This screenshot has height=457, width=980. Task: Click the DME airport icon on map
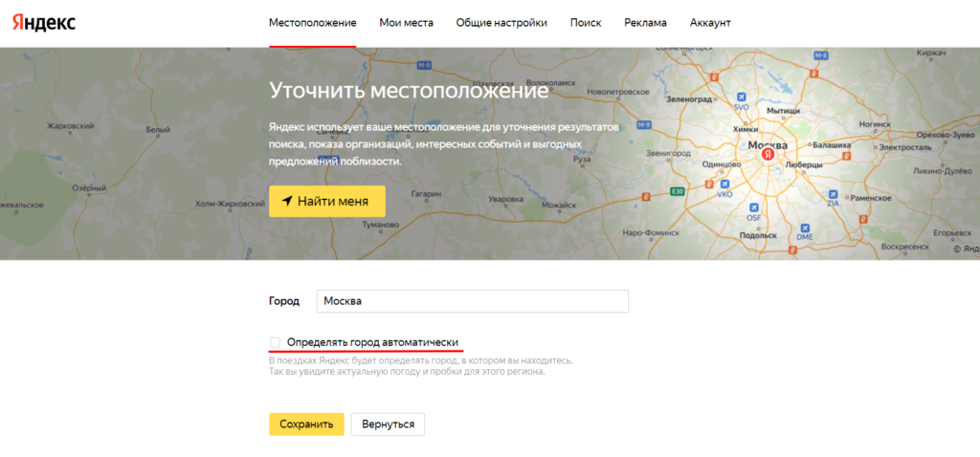[x=805, y=228]
